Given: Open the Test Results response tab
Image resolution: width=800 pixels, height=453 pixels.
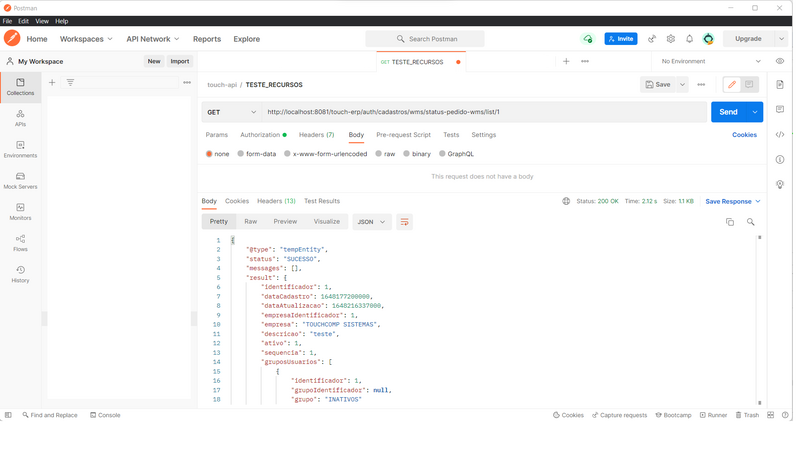Looking at the screenshot, I should point(321,201).
